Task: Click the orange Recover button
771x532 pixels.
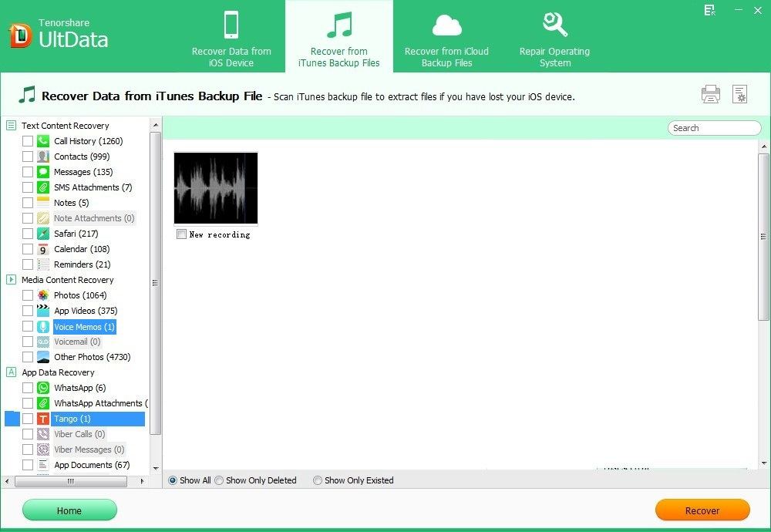Action: (x=702, y=510)
